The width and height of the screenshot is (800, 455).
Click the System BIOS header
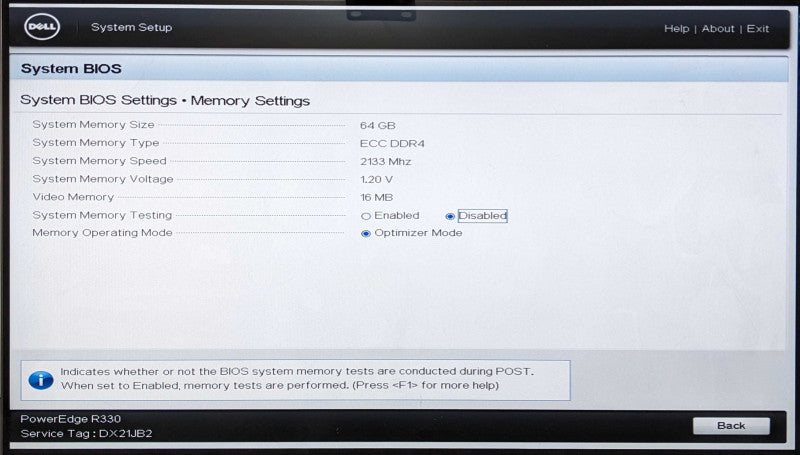71,69
